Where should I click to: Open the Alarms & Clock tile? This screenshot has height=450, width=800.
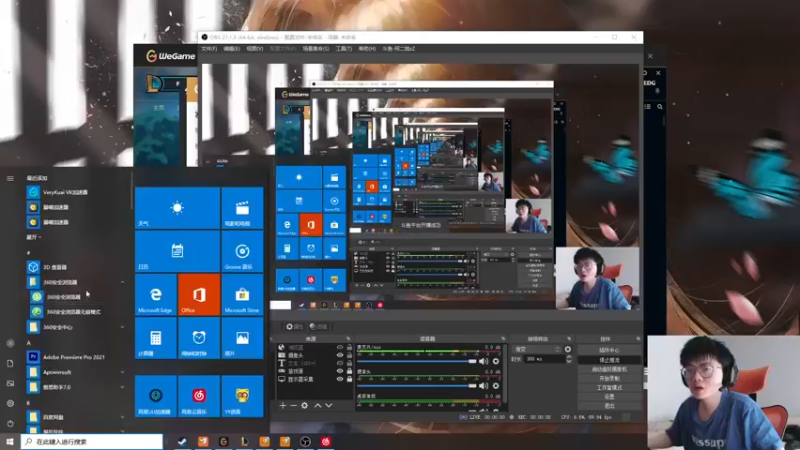click(199, 338)
